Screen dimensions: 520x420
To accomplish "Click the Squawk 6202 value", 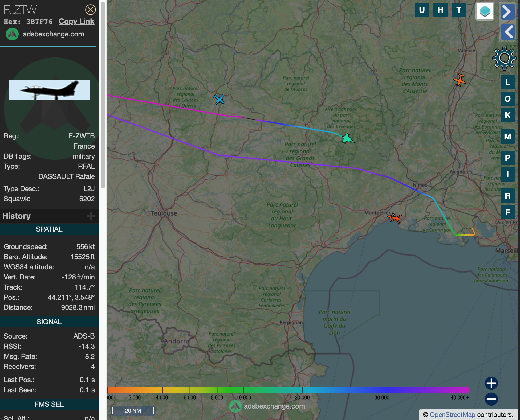I will pos(87,199).
